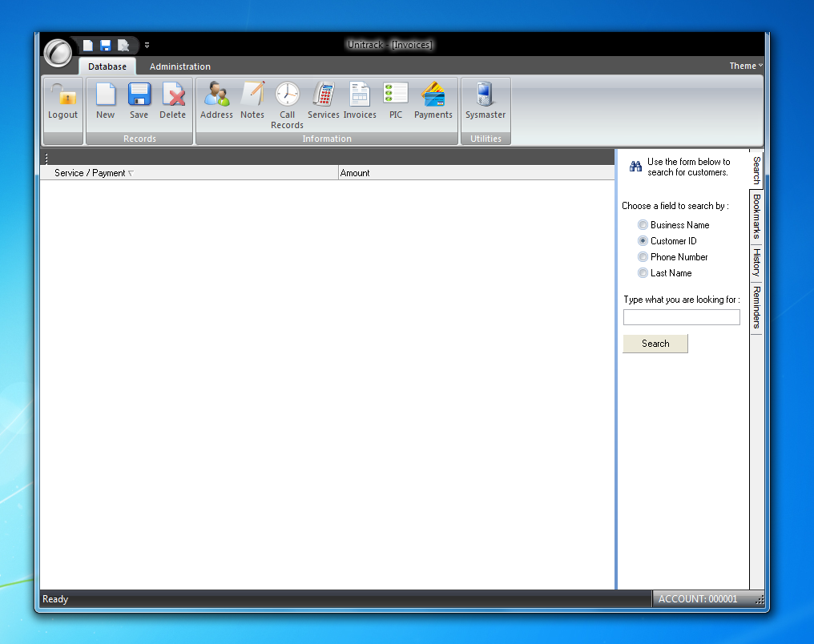Click the binoculars search icon

click(635, 166)
